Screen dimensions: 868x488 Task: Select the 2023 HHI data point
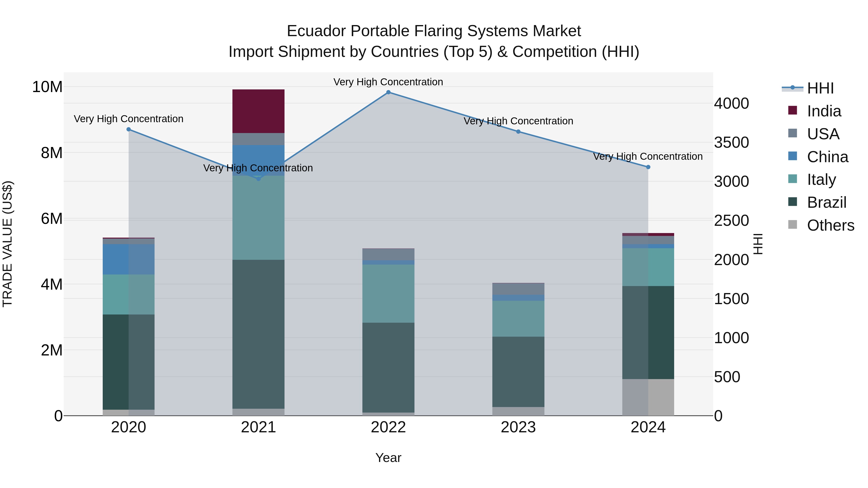pyautogui.click(x=518, y=132)
